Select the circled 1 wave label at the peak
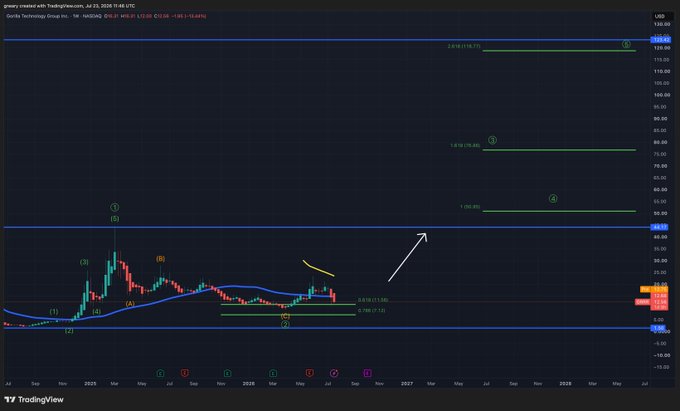Screen dimensions: 680x411 pos(114,207)
